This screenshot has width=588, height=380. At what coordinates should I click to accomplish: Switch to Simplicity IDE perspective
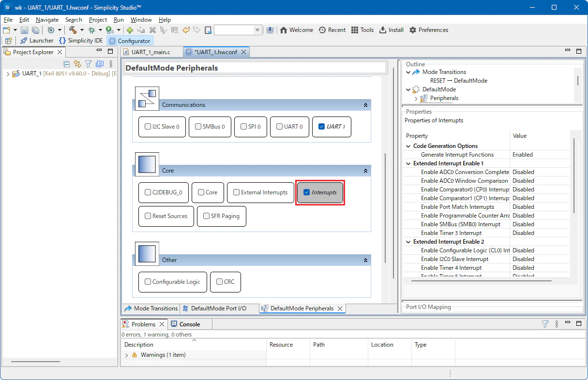81,41
